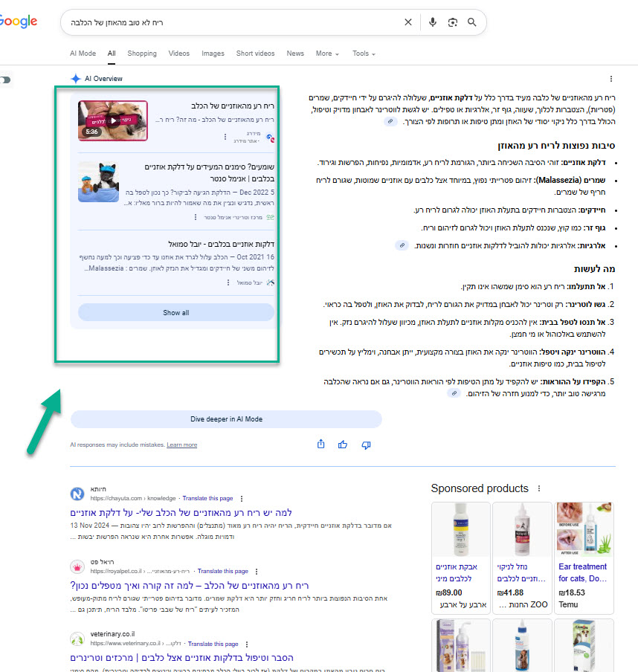The width and height of the screenshot is (638, 672).
Task: Open the share icon below the AI Overview
Action: click(x=320, y=444)
